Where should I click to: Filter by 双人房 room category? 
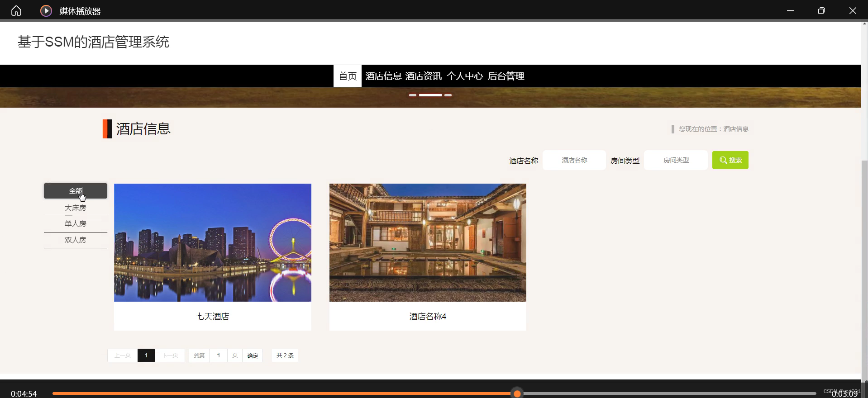point(76,240)
